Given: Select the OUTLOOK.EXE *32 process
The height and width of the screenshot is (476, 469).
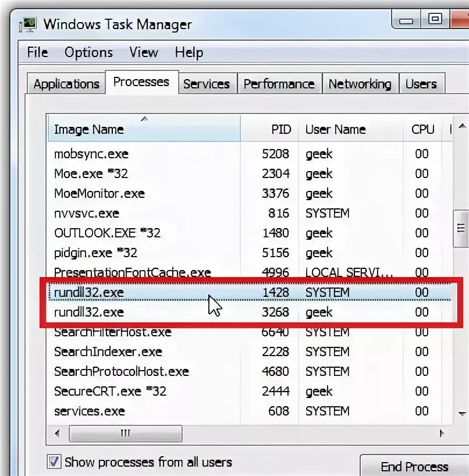Looking at the screenshot, I should [249, 233].
